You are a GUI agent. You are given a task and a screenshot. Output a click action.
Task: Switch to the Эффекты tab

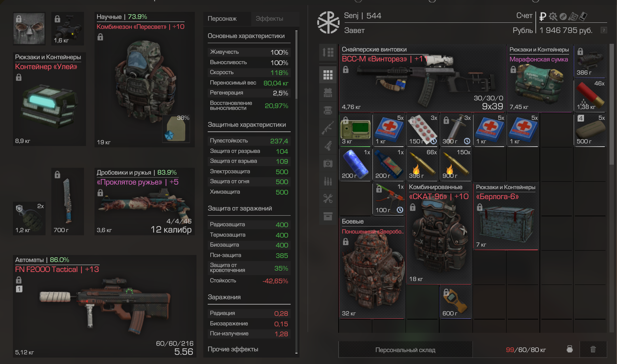[x=269, y=19]
